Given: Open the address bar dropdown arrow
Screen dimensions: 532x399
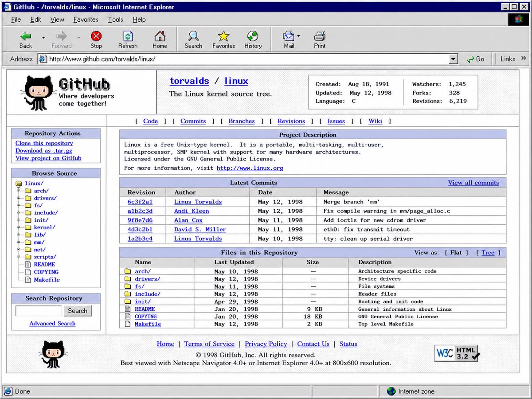Looking at the screenshot, I should pos(453,59).
